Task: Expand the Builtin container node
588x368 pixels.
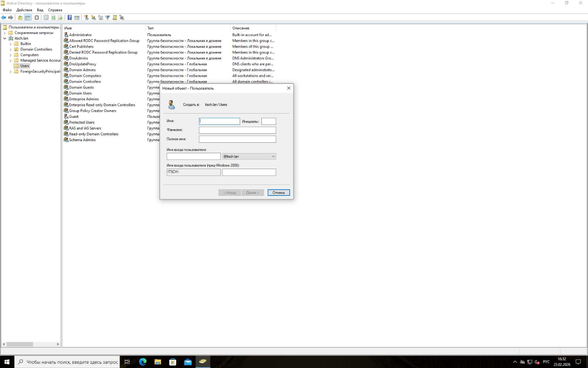Action: click(10, 44)
